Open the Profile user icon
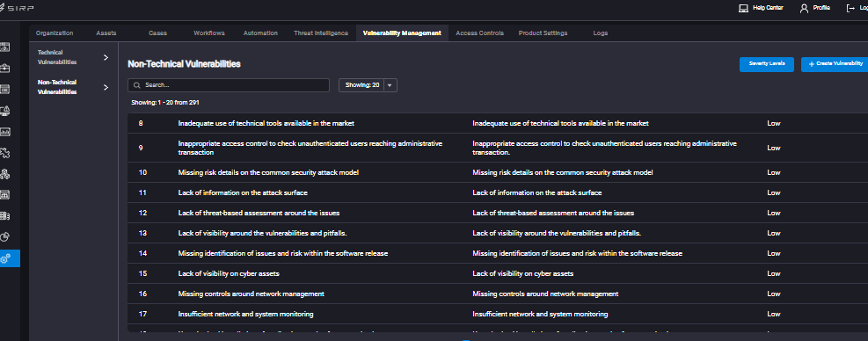This screenshot has width=868, height=341. click(x=804, y=8)
